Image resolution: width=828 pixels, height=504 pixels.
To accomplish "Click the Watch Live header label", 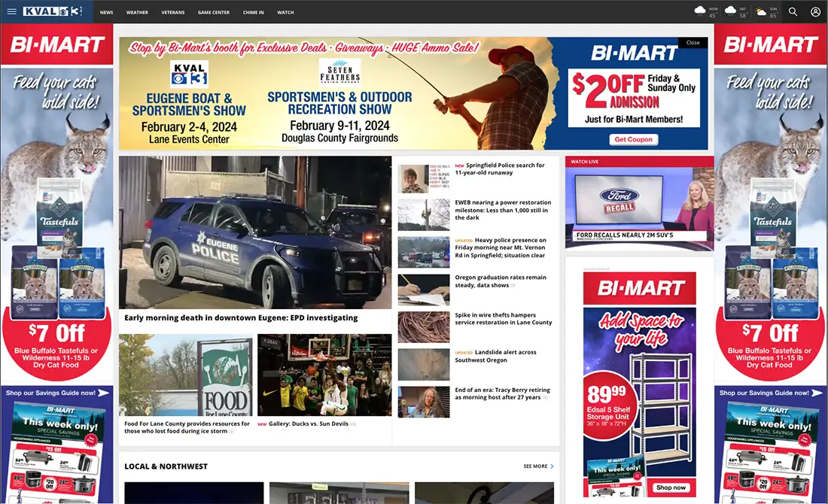I will 585,162.
